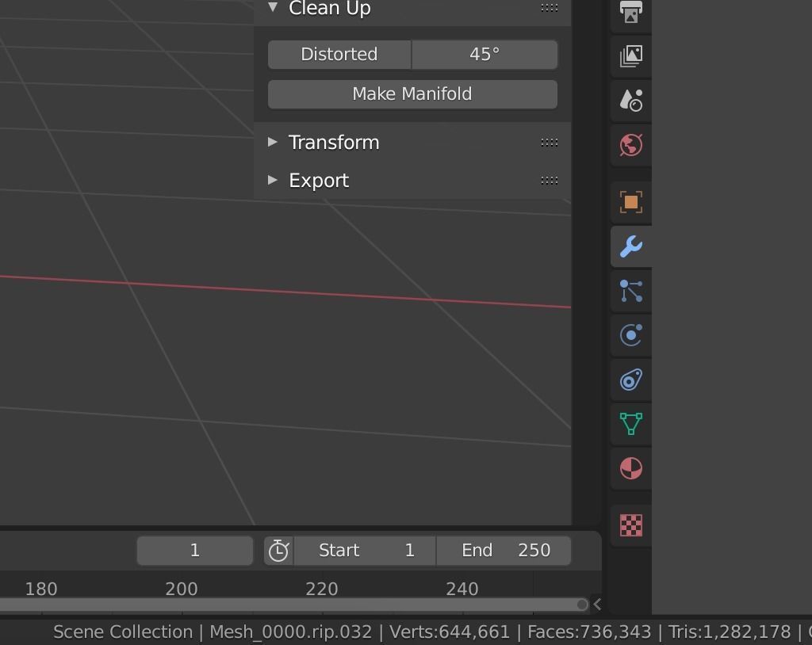Click the 45° angle threshold field
The image size is (812, 645).
pos(485,54)
